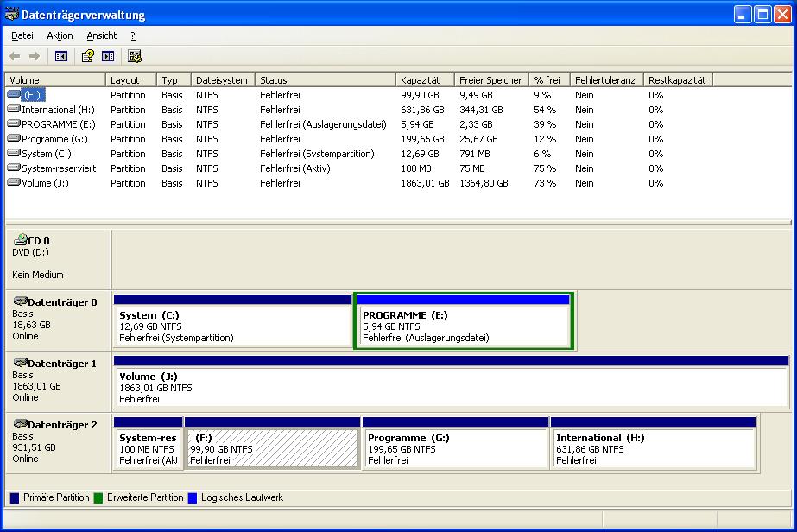797x532 pixels.
Task: Click the drive icon for International (H:)
Action: [x=14, y=109]
